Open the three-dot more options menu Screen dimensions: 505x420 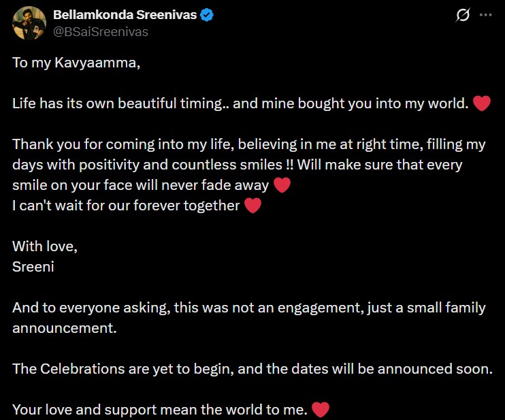[x=485, y=15]
